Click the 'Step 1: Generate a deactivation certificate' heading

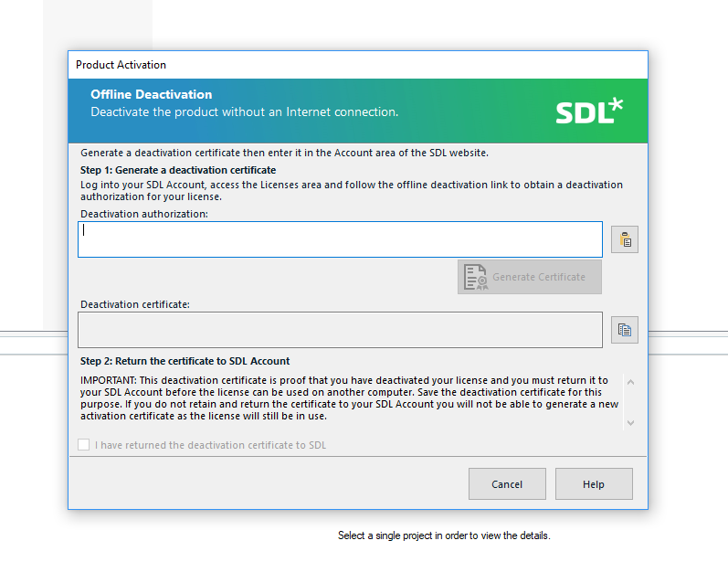coord(178,170)
